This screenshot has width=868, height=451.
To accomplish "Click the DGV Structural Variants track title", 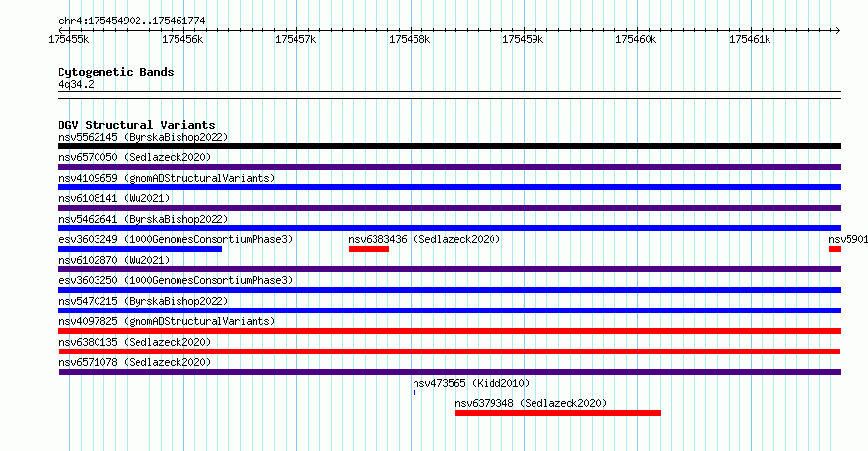I will (137, 125).
